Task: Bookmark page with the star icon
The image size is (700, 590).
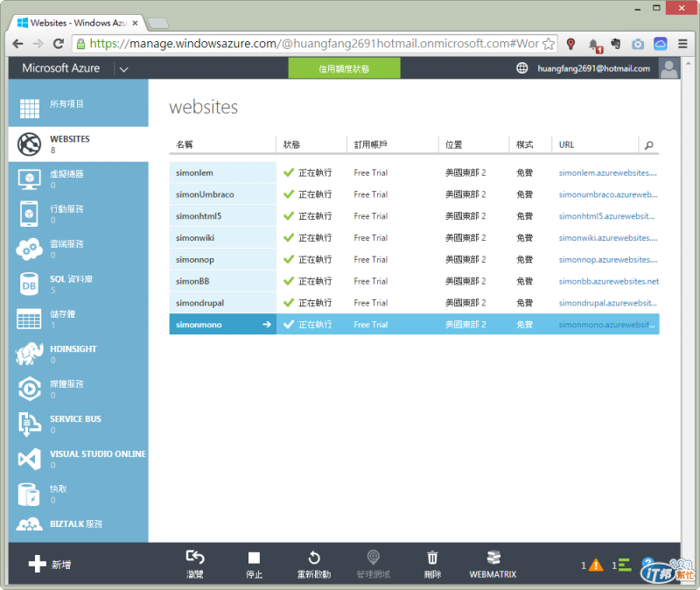Action: 549,44
